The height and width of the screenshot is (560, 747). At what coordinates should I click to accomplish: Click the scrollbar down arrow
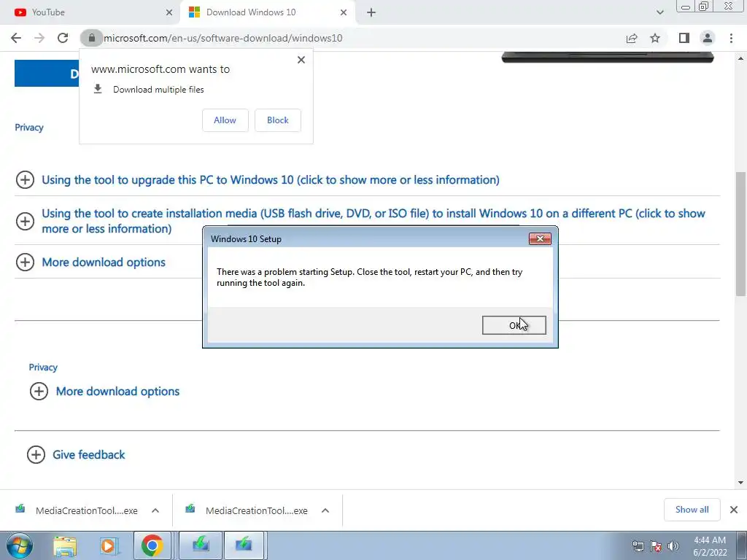point(740,483)
